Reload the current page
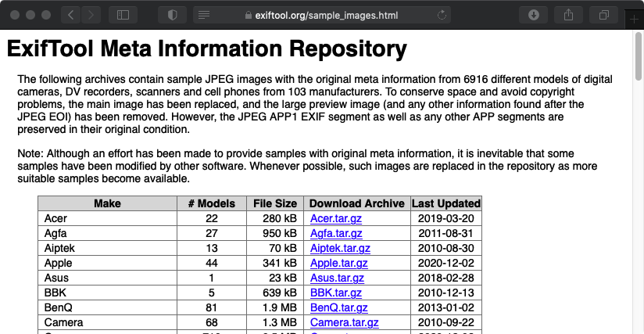The image size is (644, 334). (443, 15)
